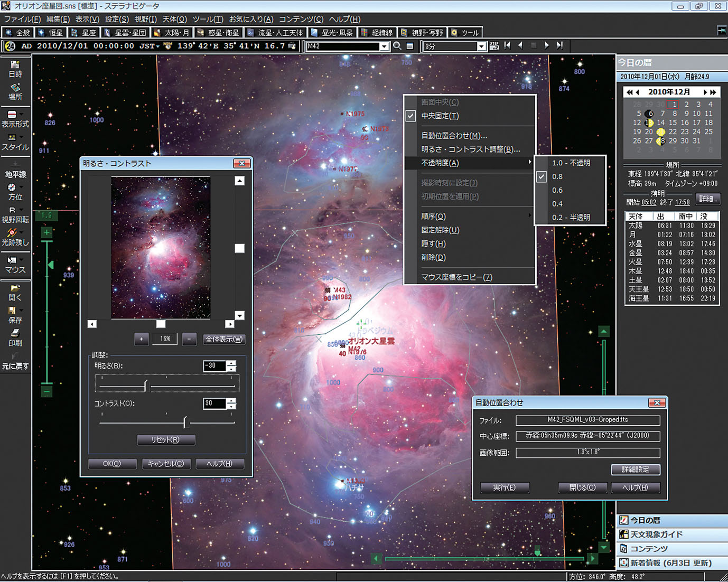Open the ファイル(F) menu

coord(22,19)
